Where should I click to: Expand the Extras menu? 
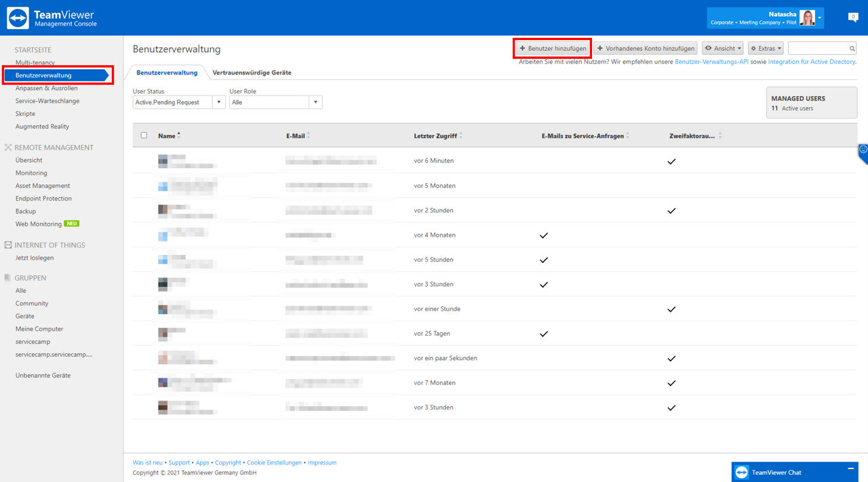click(766, 49)
